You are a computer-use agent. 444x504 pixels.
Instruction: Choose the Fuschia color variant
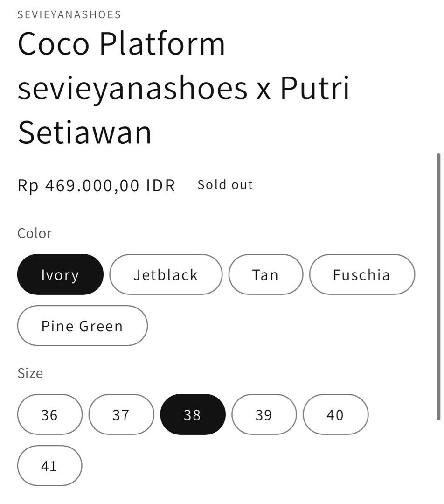[x=362, y=275]
